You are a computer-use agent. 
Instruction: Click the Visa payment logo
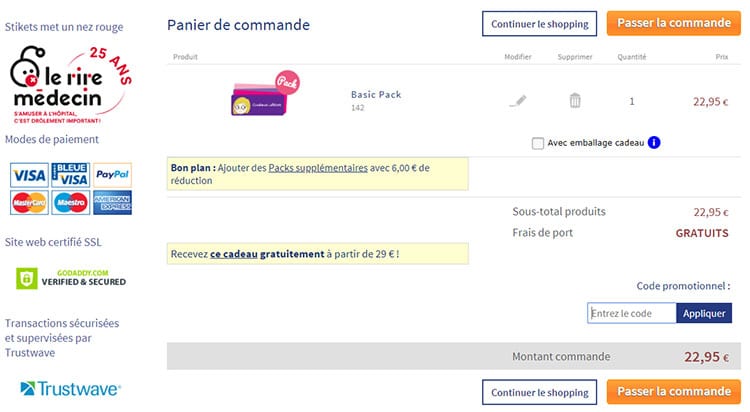(28, 176)
